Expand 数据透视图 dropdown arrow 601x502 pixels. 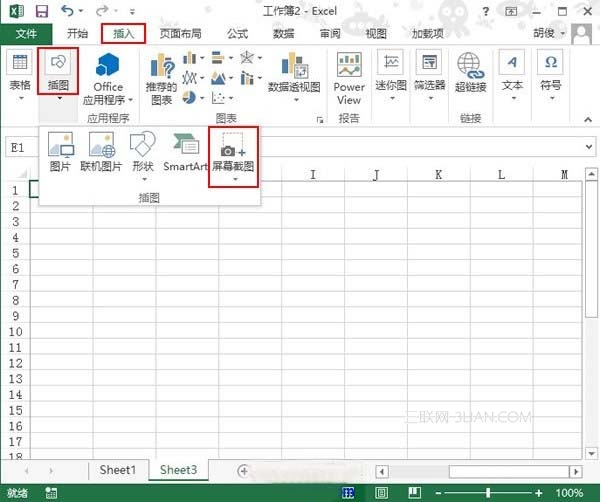click(x=296, y=100)
